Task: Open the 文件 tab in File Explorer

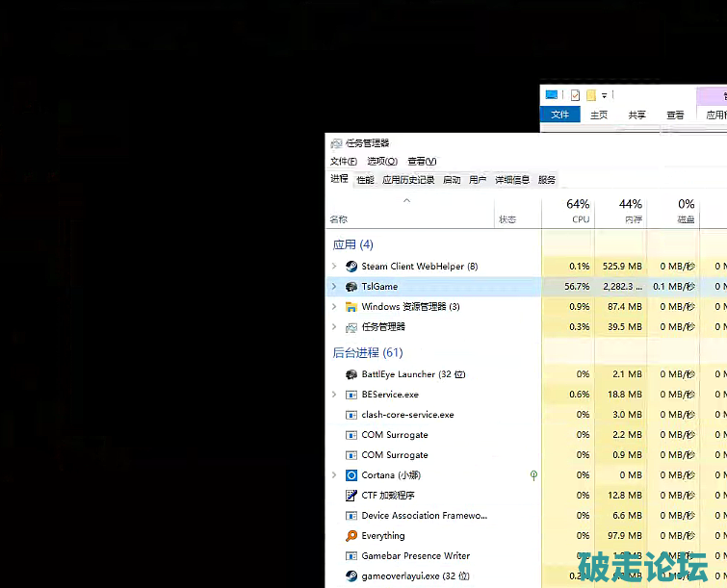Action: coord(559,115)
